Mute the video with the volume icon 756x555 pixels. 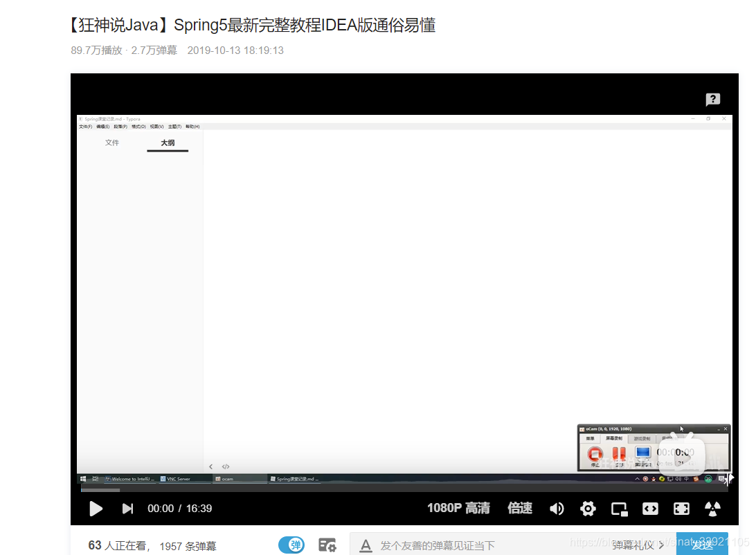(557, 509)
